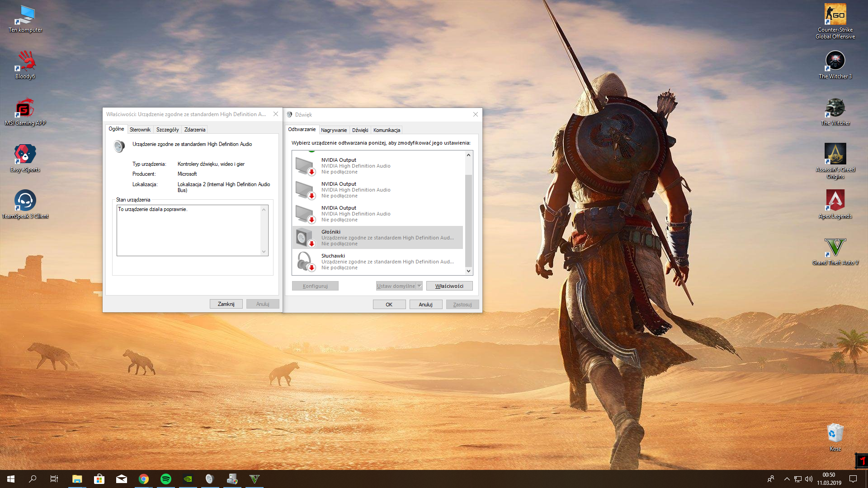Show hidden tray icons chevron

pos(787,479)
